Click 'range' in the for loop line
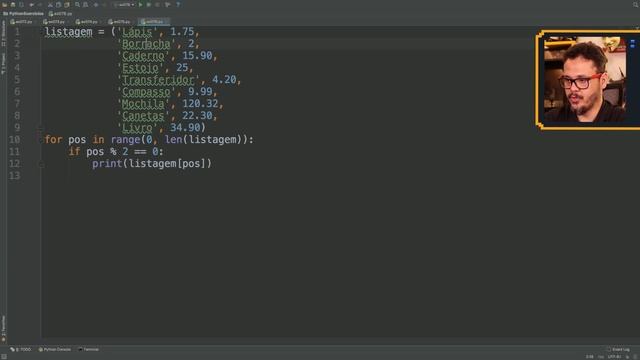This screenshot has height=360, width=640. tap(125, 140)
